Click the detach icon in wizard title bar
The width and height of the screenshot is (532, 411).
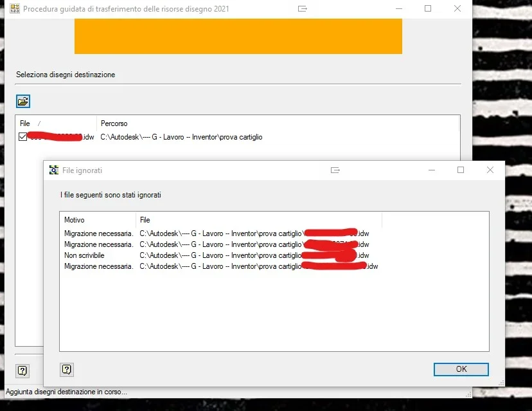click(x=303, y=8)
